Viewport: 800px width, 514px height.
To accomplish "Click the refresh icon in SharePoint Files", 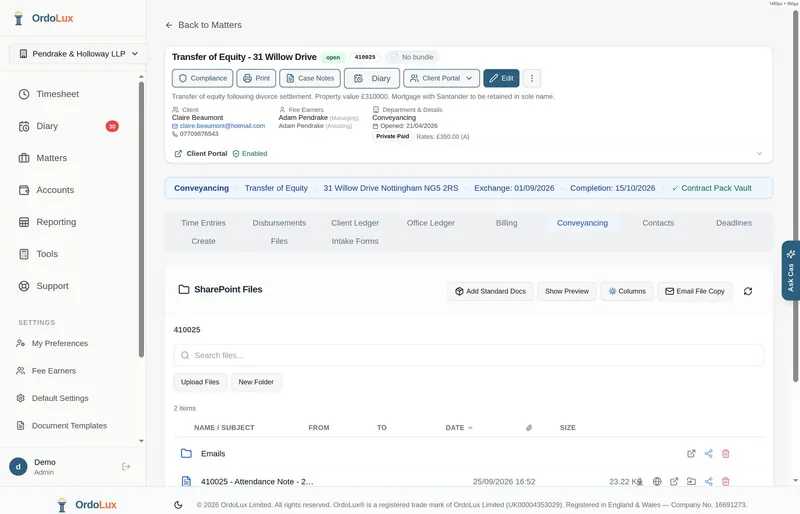I will tap(748, 291).
